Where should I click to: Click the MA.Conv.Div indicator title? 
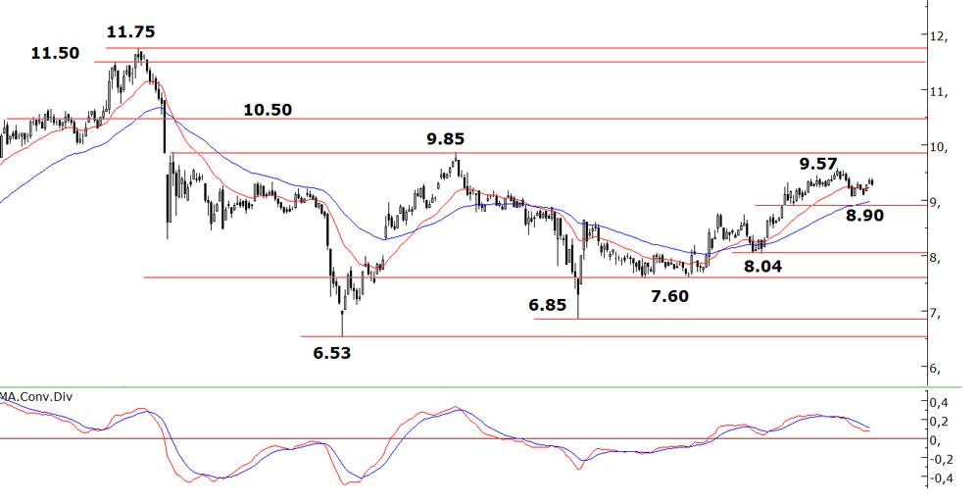coord(35,396)
